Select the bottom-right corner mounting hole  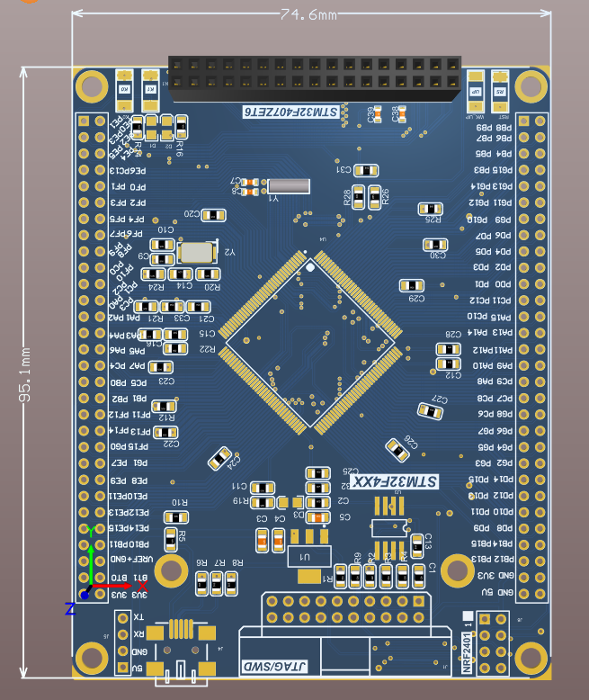point(531,658)
